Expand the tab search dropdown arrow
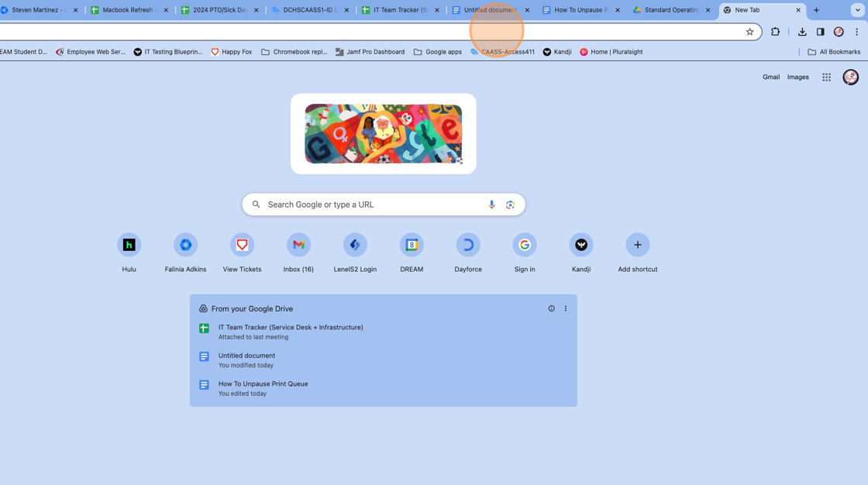This screenshot has width=868, height=485. pos(857,10)
